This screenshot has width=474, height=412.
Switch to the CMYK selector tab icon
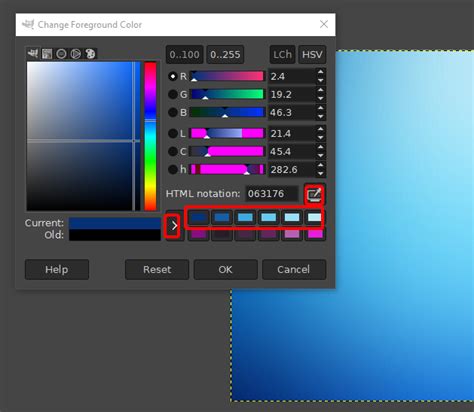point(47,54)
